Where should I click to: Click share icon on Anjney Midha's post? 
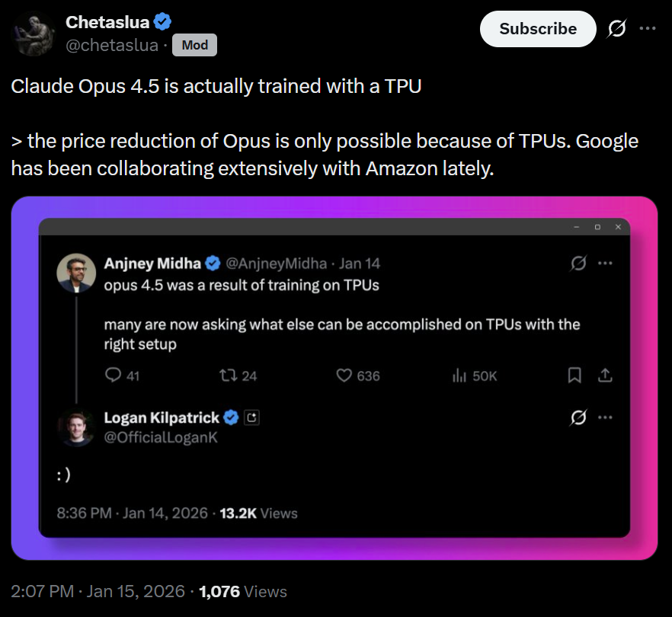[605, 375]
